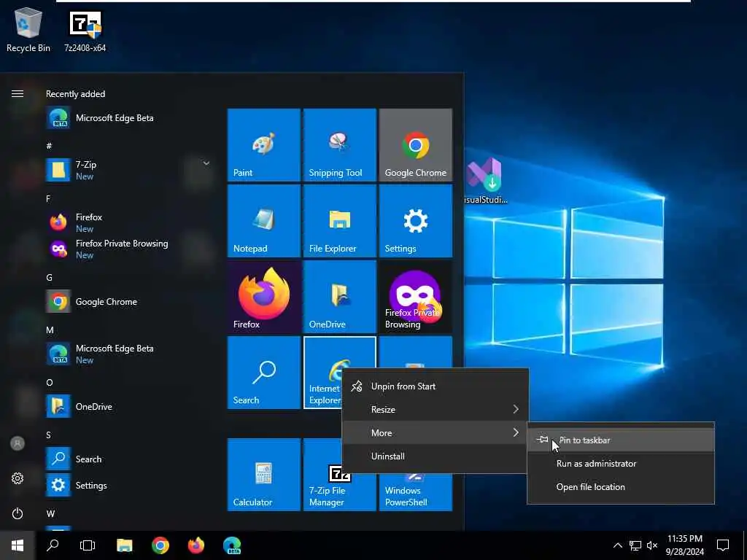Open the OneDrive tile
The height and width of the screenshot is (560, 747).
[x=340, y=296]
